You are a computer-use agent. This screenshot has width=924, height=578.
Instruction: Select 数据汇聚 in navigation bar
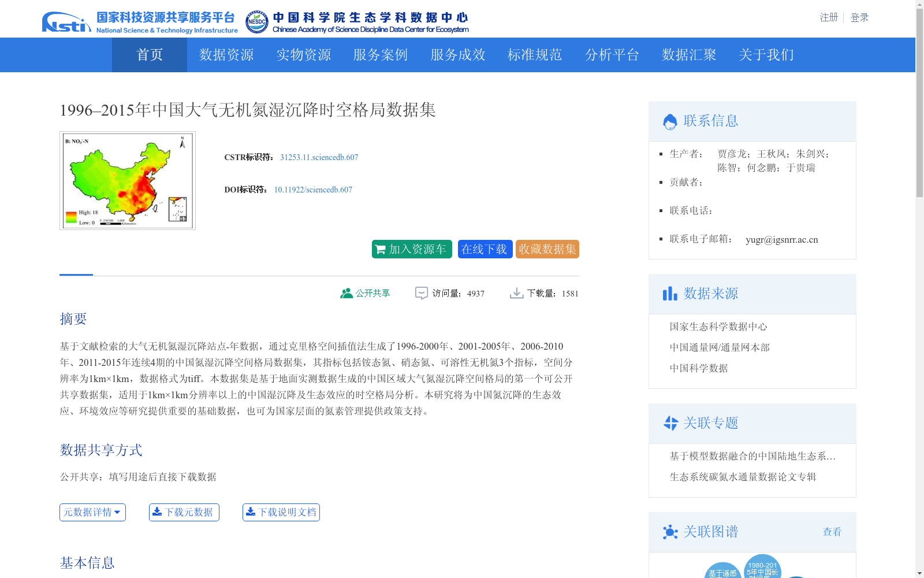(x=689, y=55)
